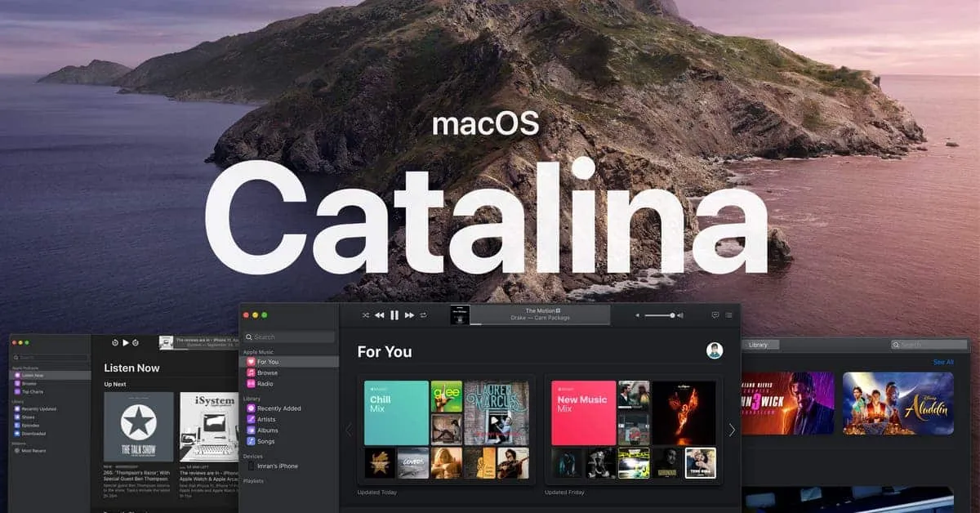Select Listen Now in the Podcasts sidebar
Viewport: 980px width, 513px height.
(33, 375)
